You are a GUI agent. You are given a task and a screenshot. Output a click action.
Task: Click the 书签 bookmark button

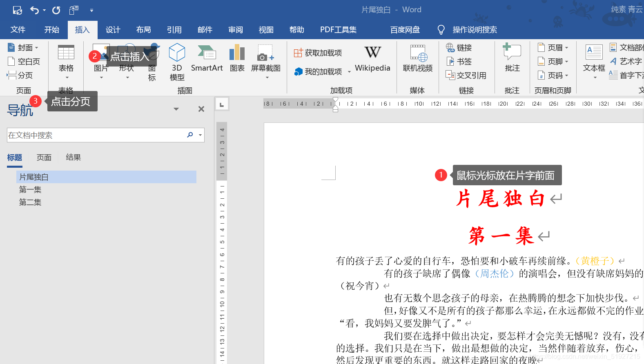pyautogui.click(x=459, y=62)
